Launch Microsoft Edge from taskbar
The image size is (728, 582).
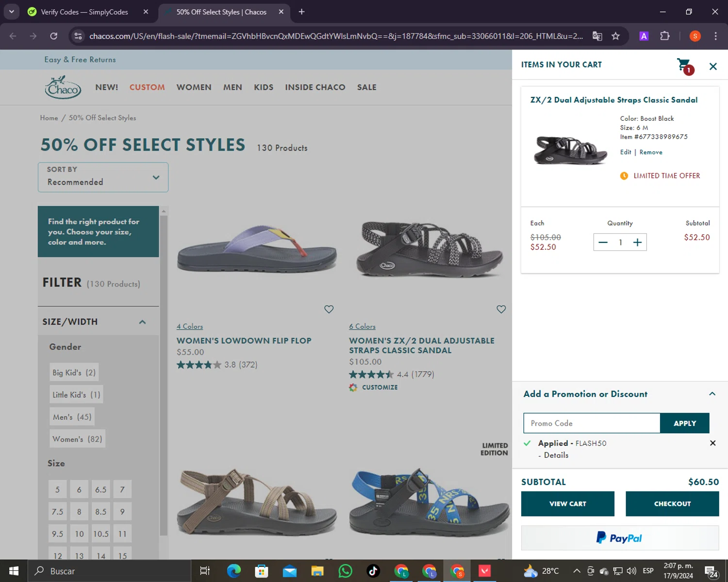(x=234, y=571)
